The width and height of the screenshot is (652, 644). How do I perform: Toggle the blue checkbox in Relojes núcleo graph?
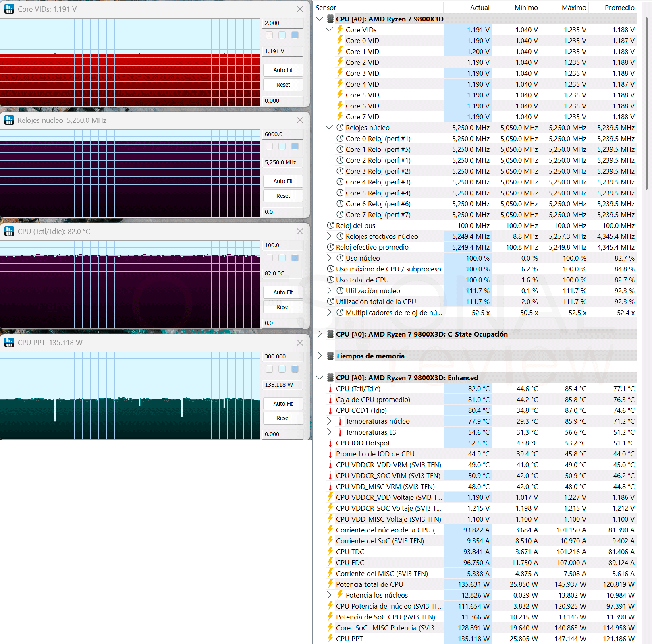tap(295, 147)
